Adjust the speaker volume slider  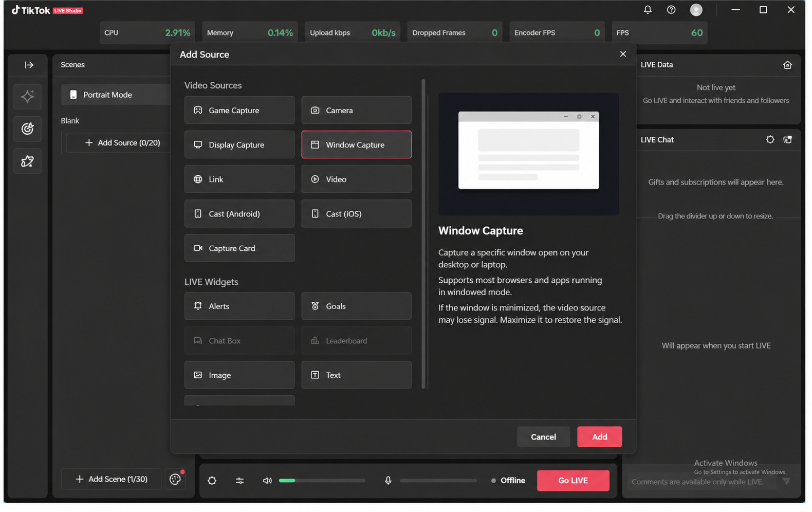322,481
